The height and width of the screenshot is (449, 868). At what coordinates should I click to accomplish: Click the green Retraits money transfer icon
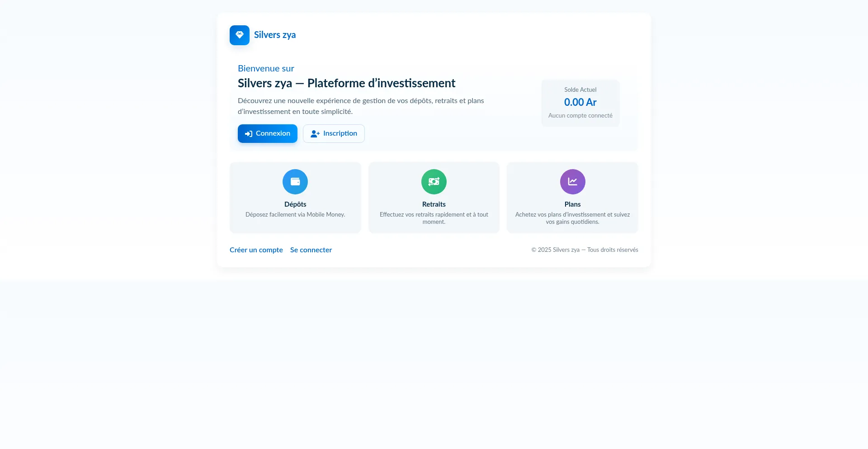coord(434,182)
